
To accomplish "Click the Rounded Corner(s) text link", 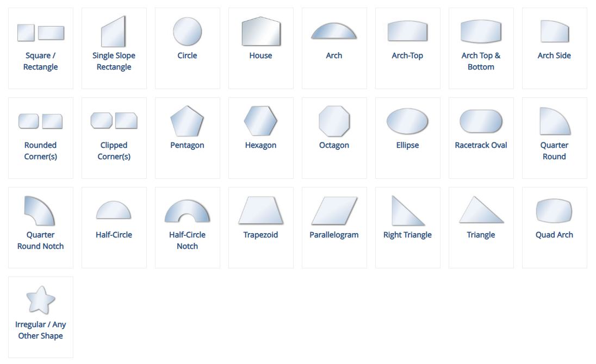I will click(x=41, y=151).
